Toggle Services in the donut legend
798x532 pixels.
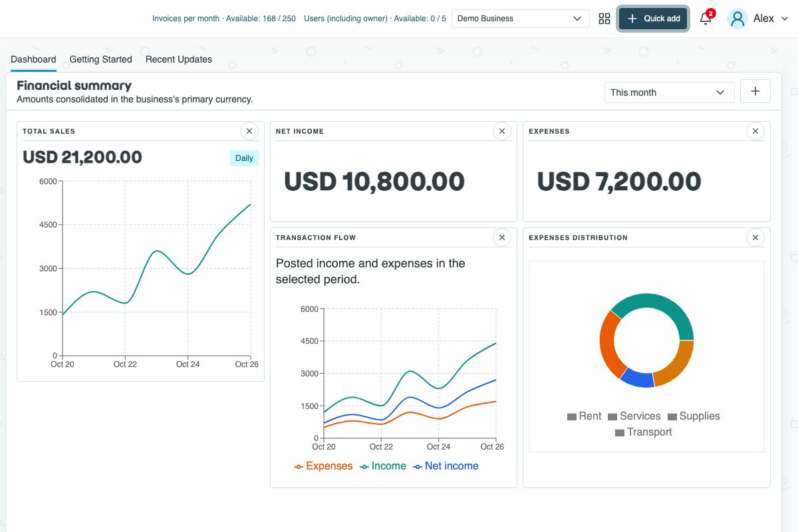point(634,416)
